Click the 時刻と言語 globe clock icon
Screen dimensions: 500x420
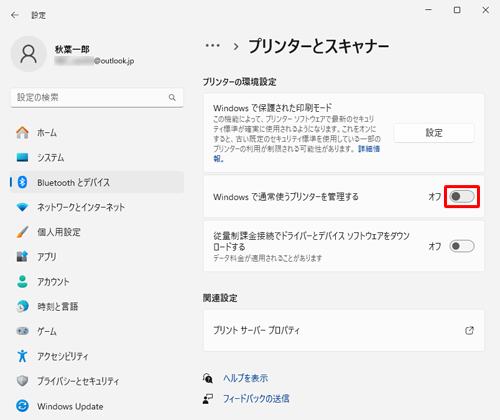point(22,306)
